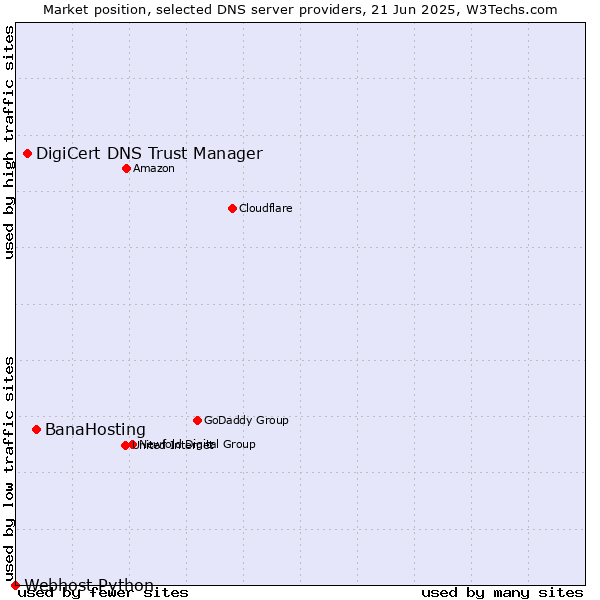This screenshot has width=600, height=600.
Task: Select the 'Amazon' label text
Action: tap(154, 168)
